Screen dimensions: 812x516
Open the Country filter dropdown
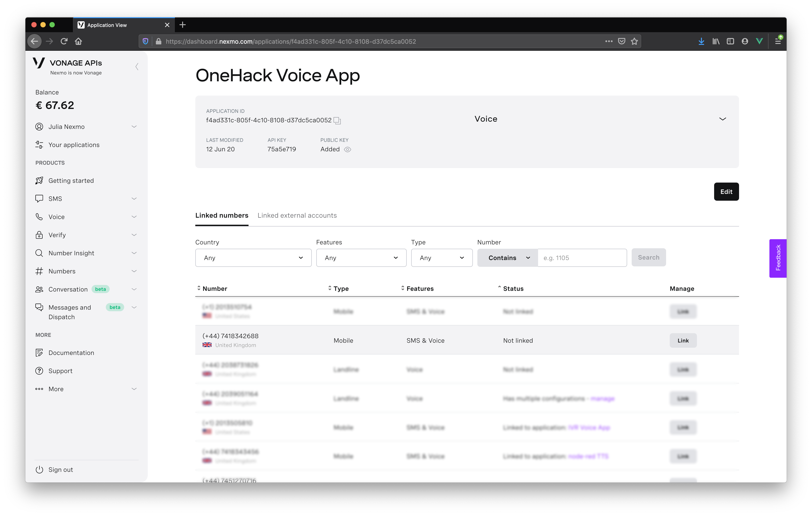click(x=253, y=258)
